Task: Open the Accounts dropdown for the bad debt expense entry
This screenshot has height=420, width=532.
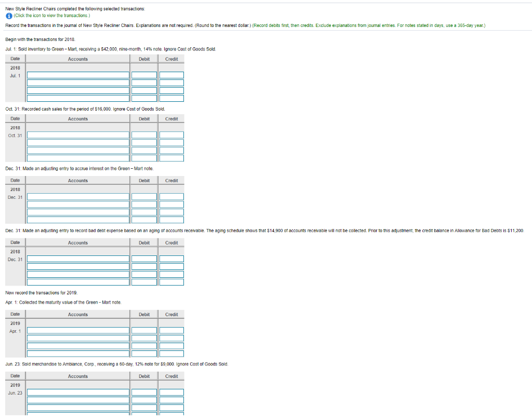Action: tap(78, 258)
